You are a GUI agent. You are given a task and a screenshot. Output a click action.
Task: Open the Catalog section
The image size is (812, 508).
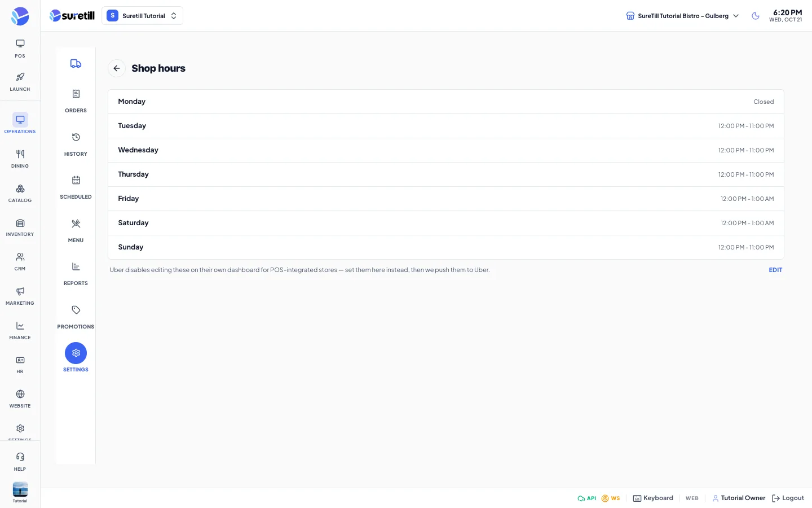pyautogui.click(x=20, y=193)
